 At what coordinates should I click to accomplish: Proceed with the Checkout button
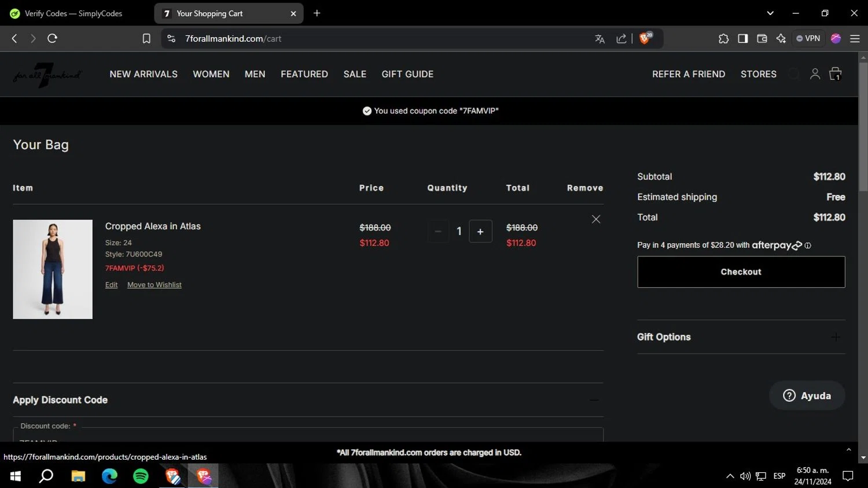click(x=741, y=272)
